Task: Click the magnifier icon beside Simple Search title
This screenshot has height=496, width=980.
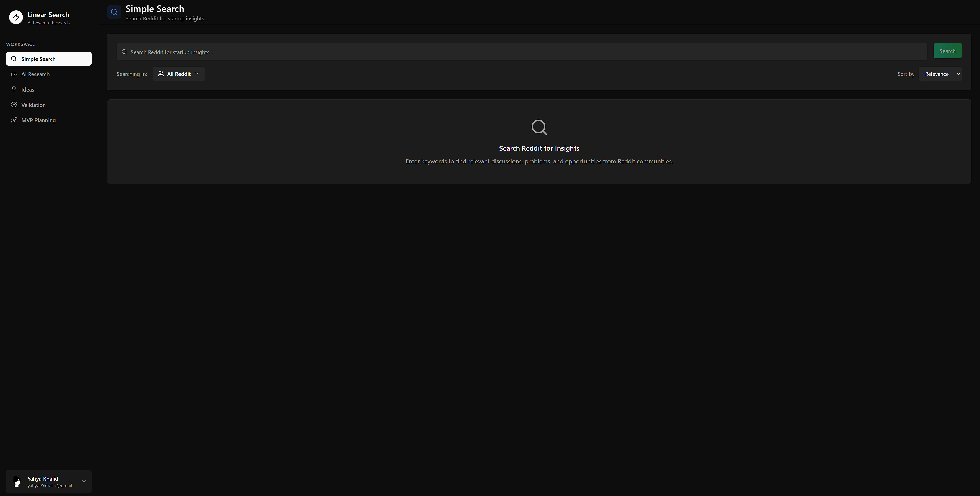Action: 114,12
